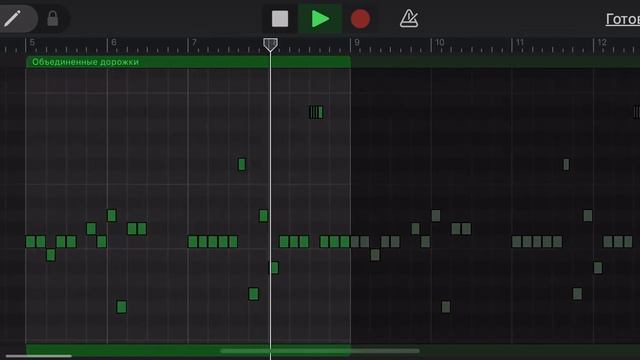Toggle the pencil note-edit tool
640x360 pixels.
(13, 18)
